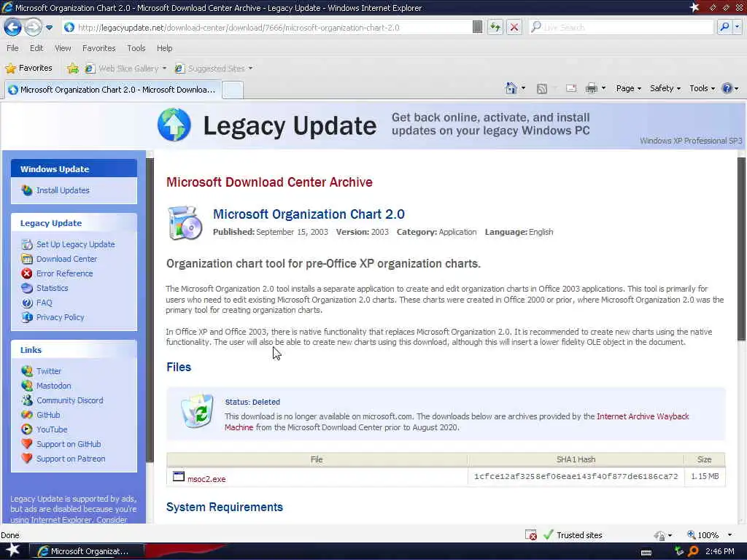747x560 pixels.
Task: Click the search magnifier button
Action: [x=724, y=27]
